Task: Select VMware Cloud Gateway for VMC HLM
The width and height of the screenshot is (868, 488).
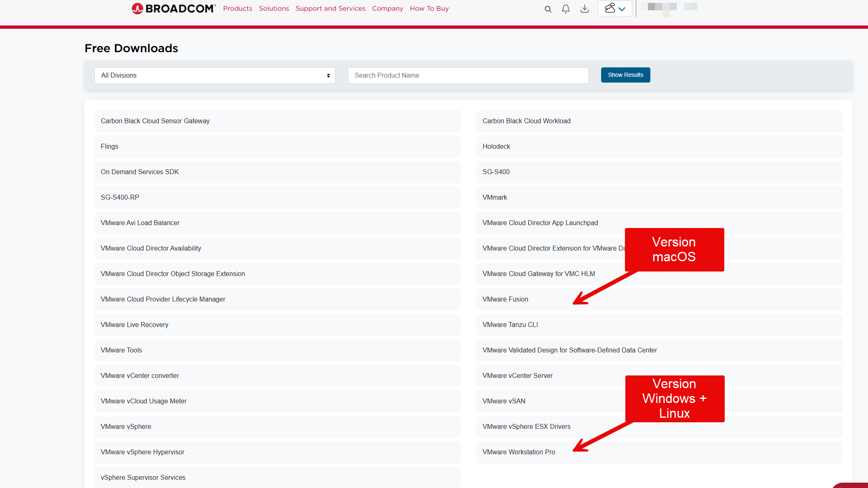Action: click(x=659, y=274)
